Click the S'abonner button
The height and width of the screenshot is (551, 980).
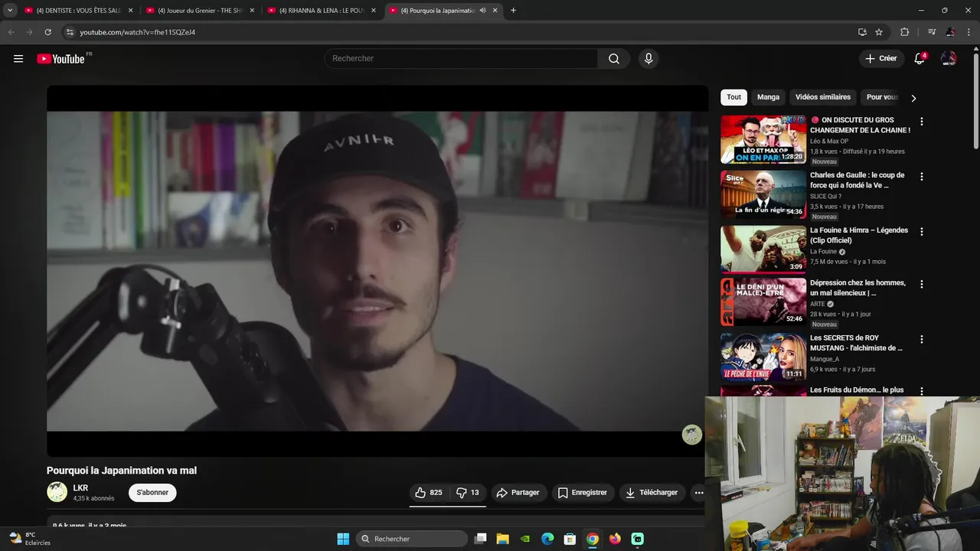coord(152,493)
